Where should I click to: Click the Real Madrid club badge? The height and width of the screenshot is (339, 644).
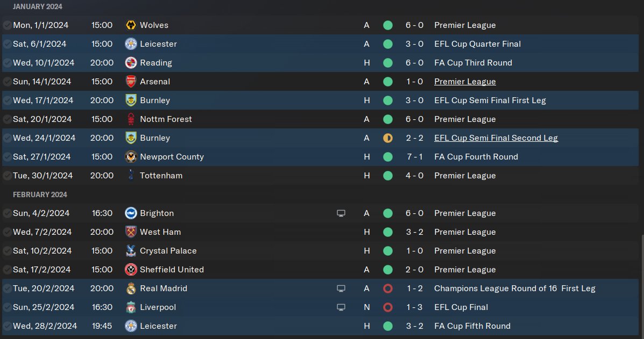point(130,288)
